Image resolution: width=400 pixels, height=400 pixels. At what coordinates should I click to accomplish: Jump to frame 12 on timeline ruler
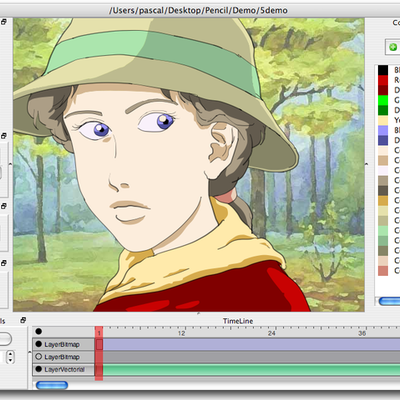tap(181, 333)
